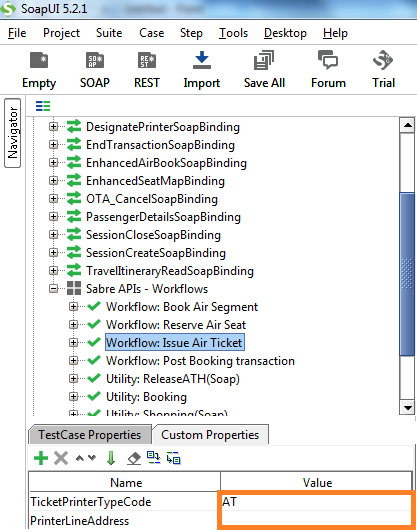Expand TravelItineraryReadSoapBinding node
Screen dimensions: 417x532
click(53, 270)
